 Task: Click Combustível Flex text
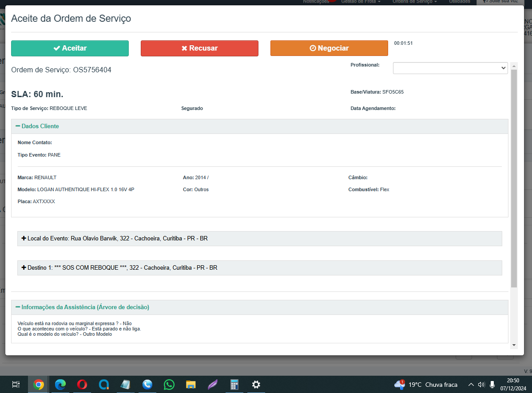click(x=369, y=189)
